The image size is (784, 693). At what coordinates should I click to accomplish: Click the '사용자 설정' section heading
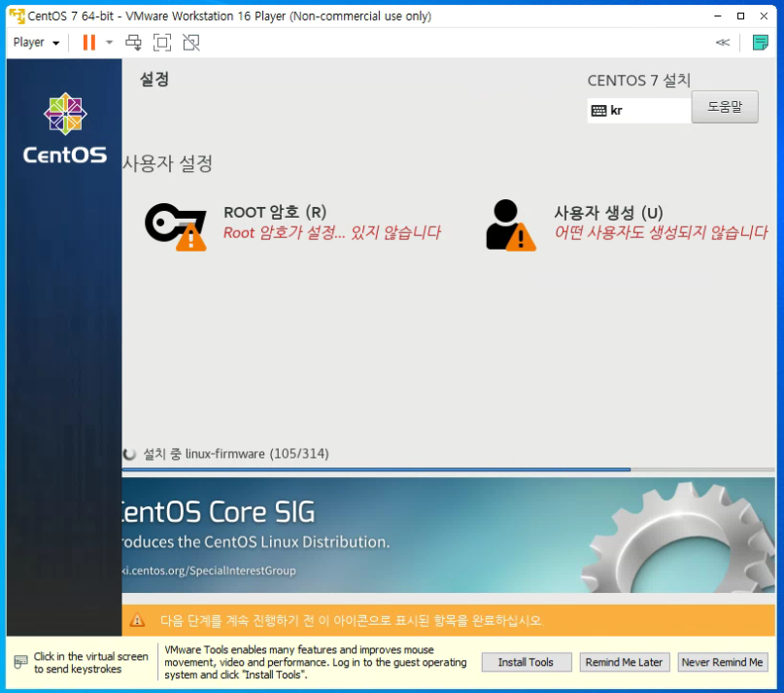coord(168,163)
